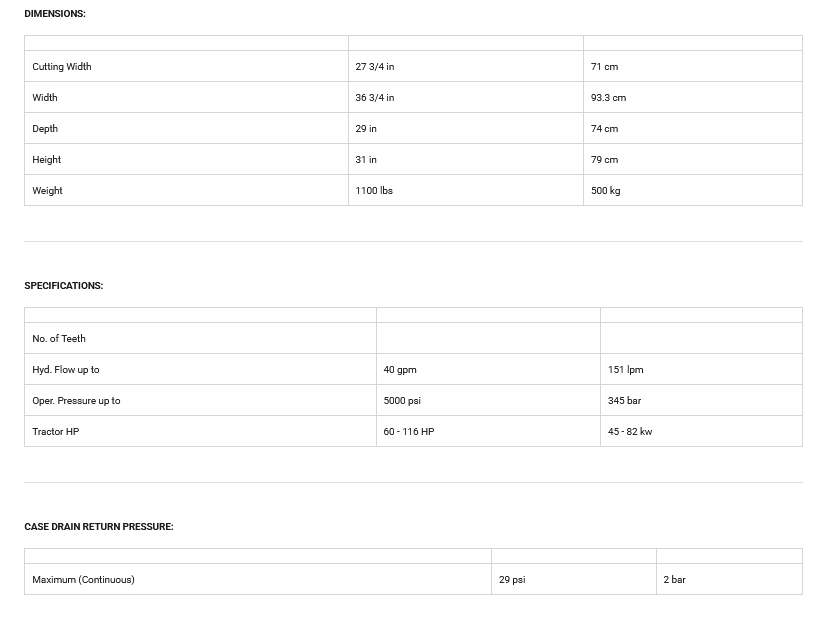Select the Cutting Width row label
819x620 pixels.
[62, 67]
